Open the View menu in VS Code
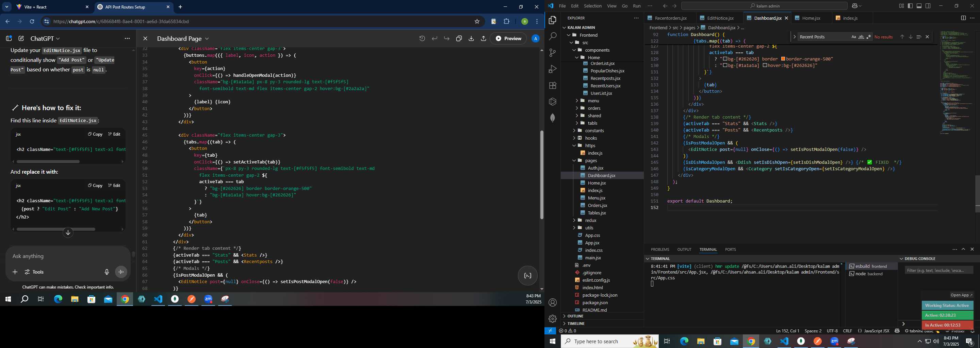This screenshot has width=980, height=348. click(612, 6)
